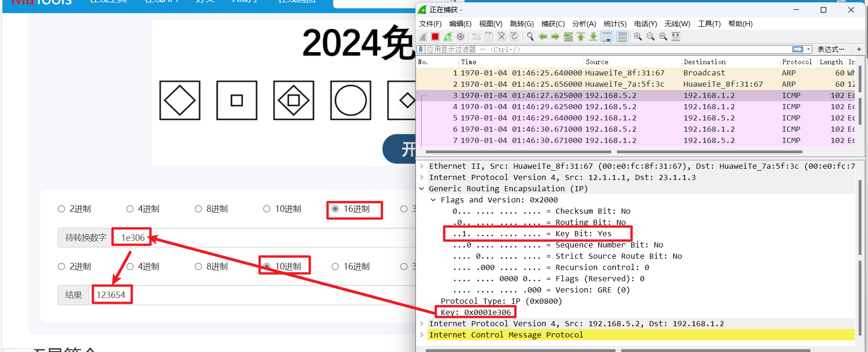Open the 统计(S) menu
The height and width of the screenshot is (352, 868).
pyautogui.click(x=615, y=24)
